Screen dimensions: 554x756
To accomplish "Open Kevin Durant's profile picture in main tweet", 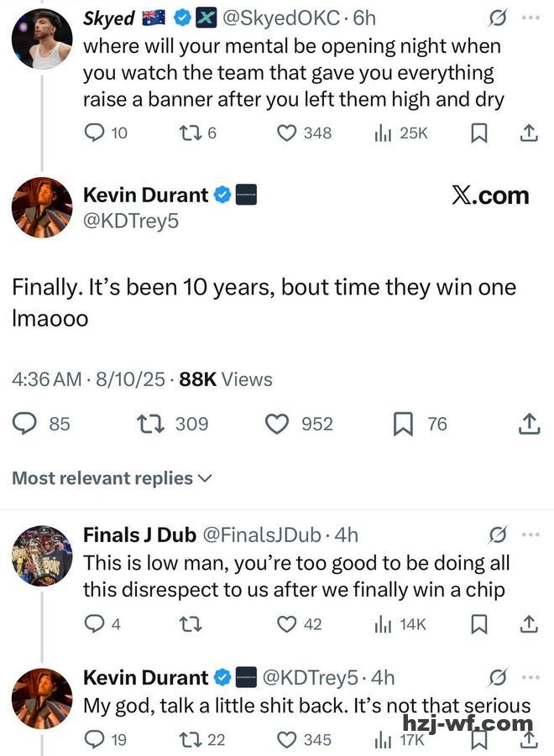I will pos(42,207).
